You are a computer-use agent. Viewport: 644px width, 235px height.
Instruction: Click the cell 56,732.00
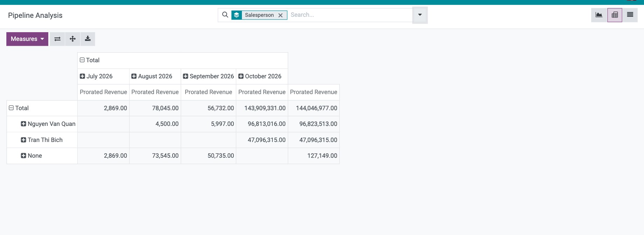pyautogui.click(x=209, y=108)
